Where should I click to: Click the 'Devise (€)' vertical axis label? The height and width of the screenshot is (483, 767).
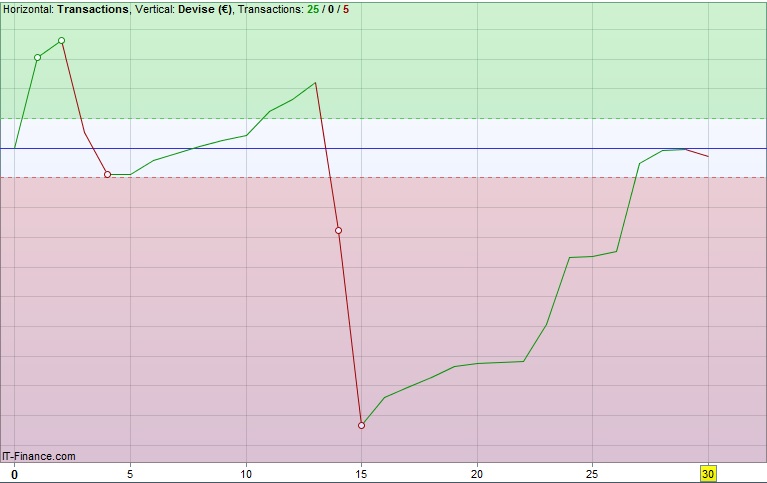point(205,9)
